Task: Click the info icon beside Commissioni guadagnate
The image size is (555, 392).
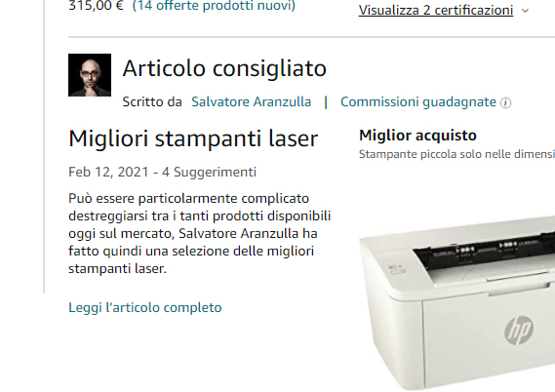Action: 505,103
